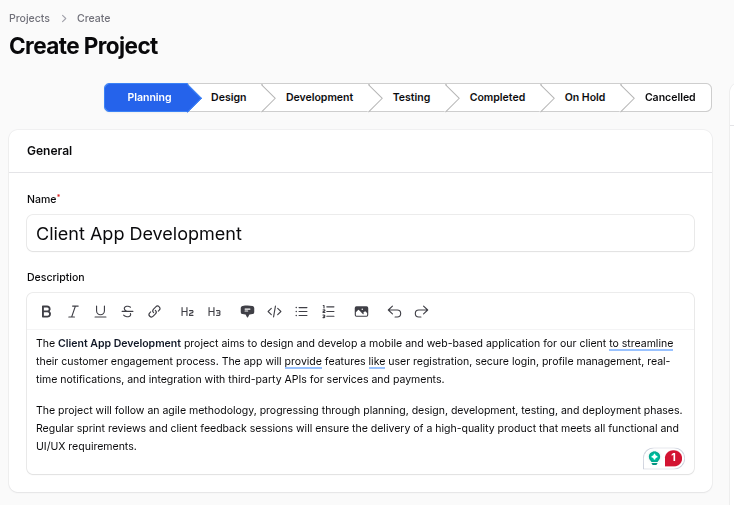
Task: Attach an image with the picture icon
Action: [x=361, y=312]
